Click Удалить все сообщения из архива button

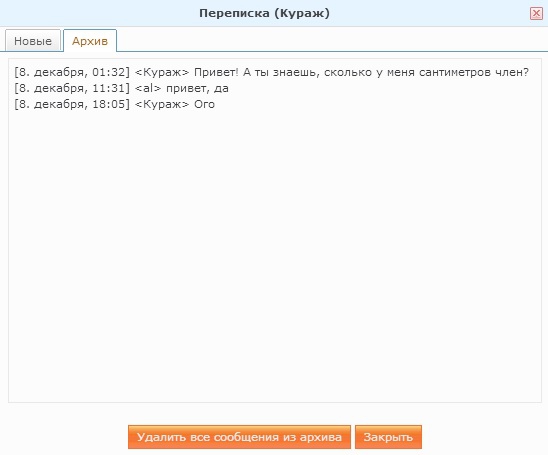click(239, 437)
